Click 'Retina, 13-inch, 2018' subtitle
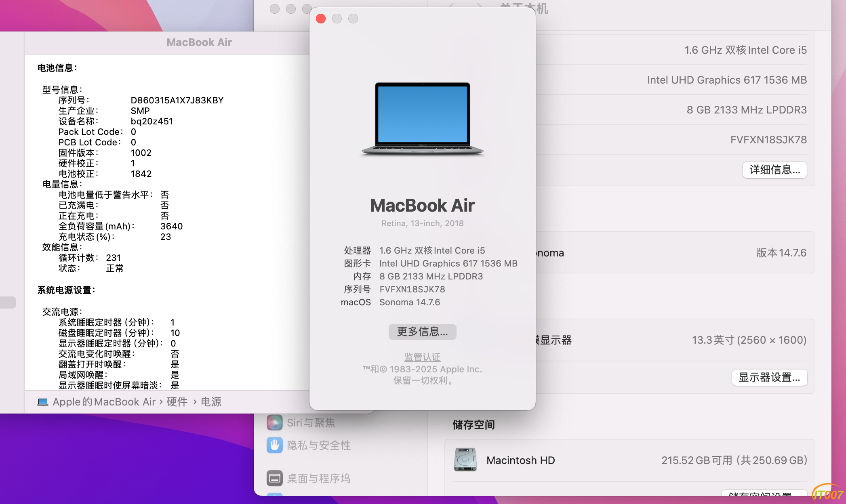Screen dimensions: 846x504 coord(423,223)
